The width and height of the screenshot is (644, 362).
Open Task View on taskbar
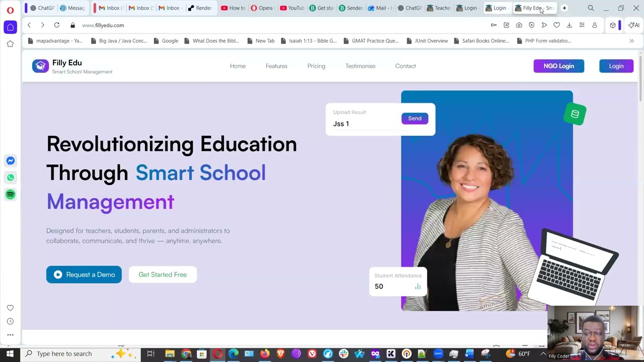pos(150,354)
